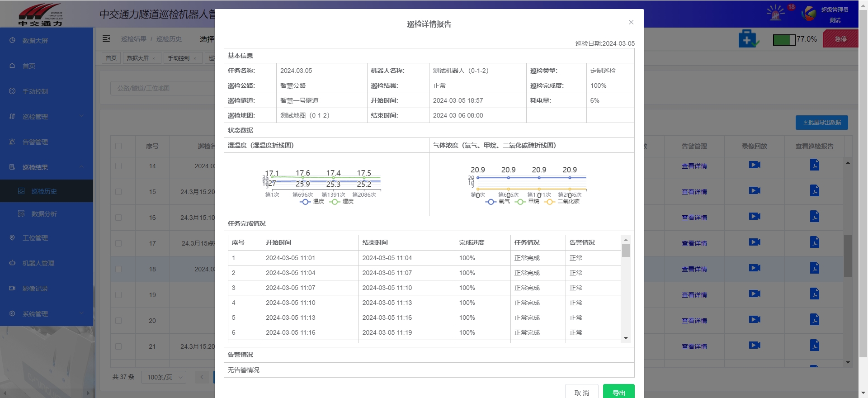The image size is (868, 398).
Task: Expand the 系统管理 sidebar menu
Action: (x=47, y=313)
